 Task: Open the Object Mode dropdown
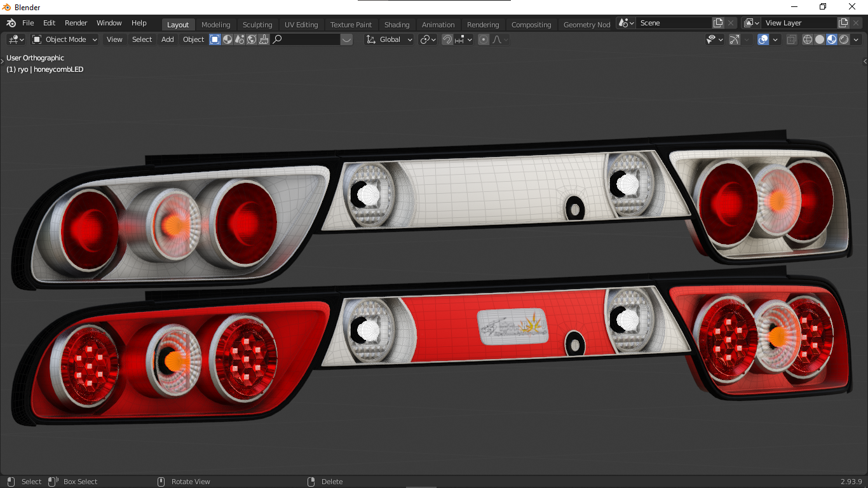coord(65,39)
